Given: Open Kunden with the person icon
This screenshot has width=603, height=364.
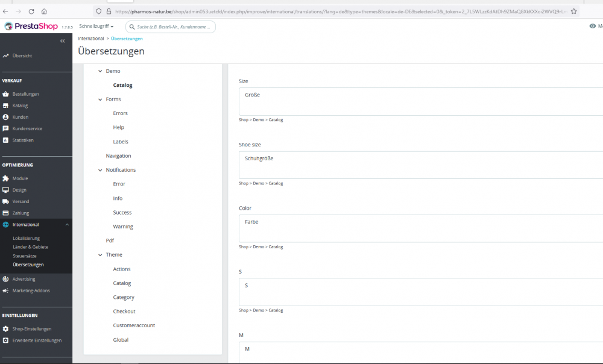Looking at the screenshot, I should [7, 117].
